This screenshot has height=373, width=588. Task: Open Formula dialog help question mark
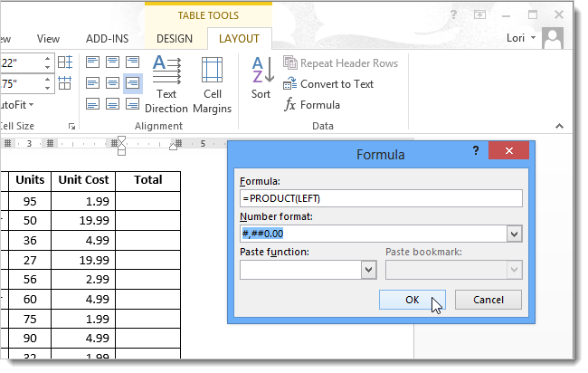click(476, 151)
